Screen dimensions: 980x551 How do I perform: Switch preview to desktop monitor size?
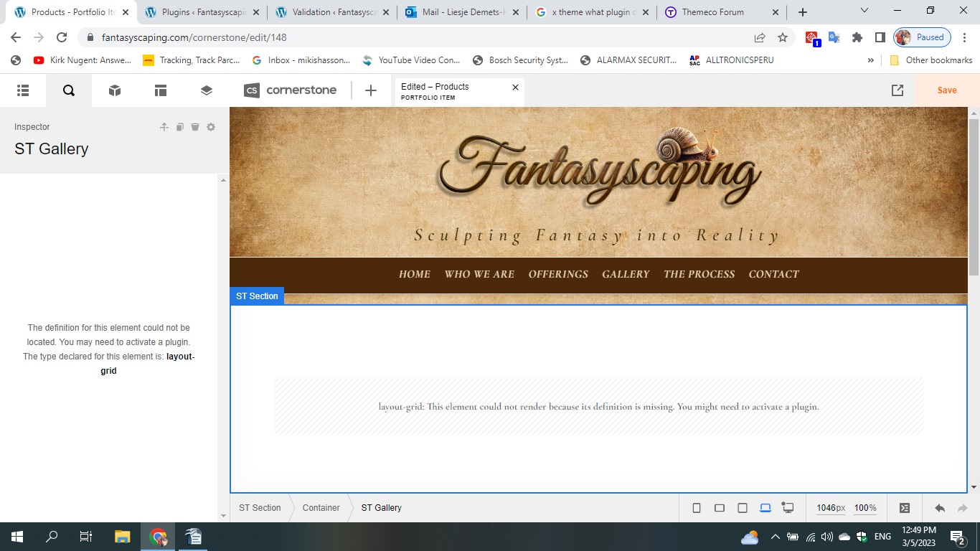tap(788, 508)
